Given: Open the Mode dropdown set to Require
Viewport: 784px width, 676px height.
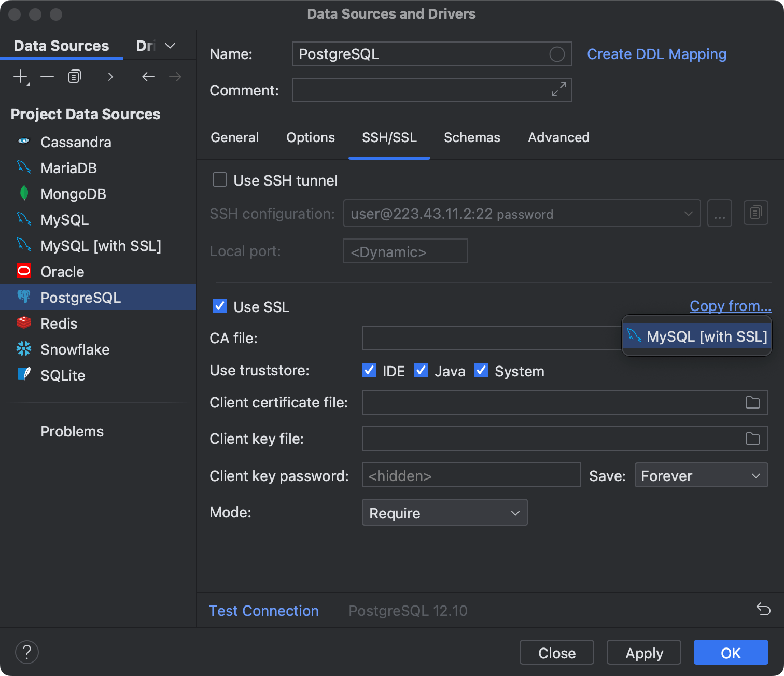Looking at the screenshot, I should click(444, 512).
